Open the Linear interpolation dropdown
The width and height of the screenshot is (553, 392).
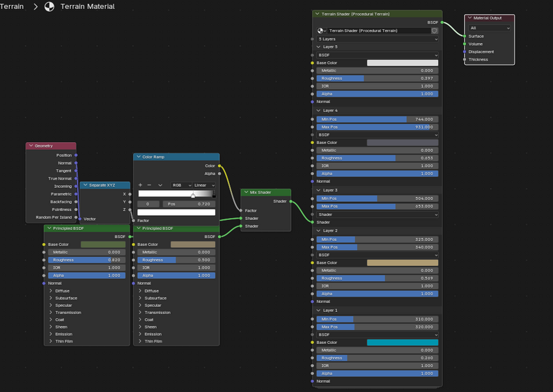click(x=204, y=185)
